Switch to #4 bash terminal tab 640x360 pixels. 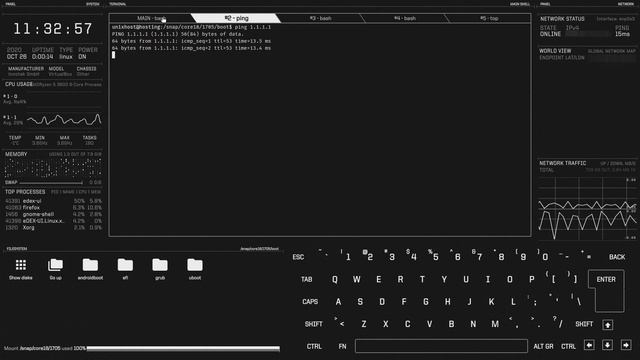click(405, 18)
